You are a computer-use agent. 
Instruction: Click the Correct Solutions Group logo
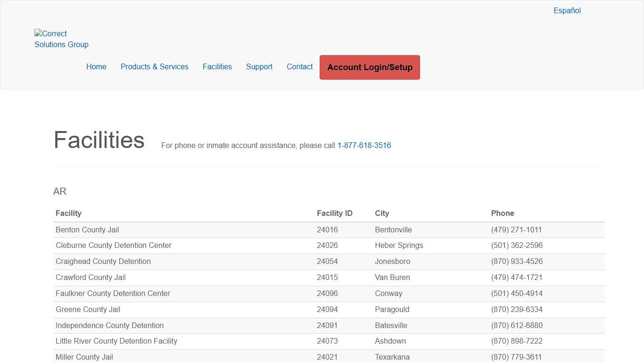61,39
